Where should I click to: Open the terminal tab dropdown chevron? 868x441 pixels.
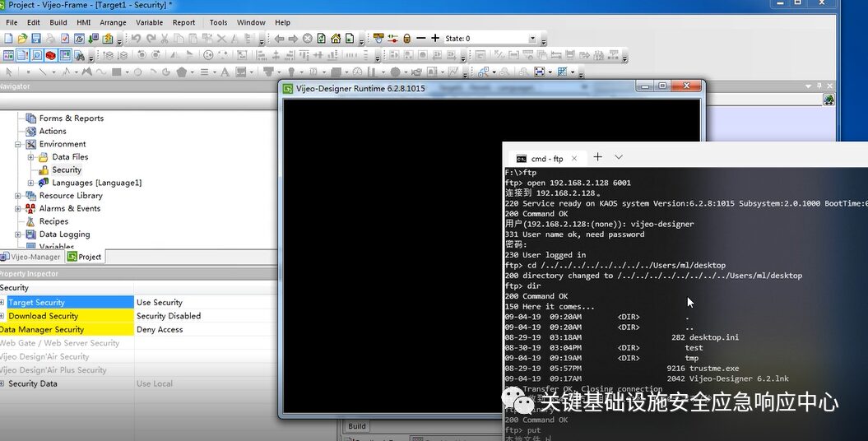click(x=619, y=157)
